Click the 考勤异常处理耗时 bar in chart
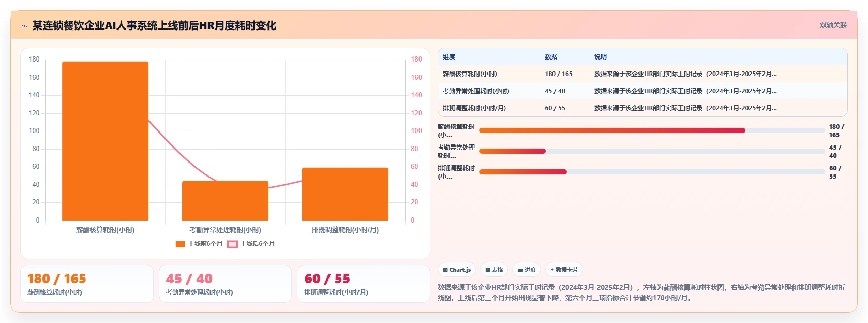Screen dimensions: 868x323 tap(226, 201)
